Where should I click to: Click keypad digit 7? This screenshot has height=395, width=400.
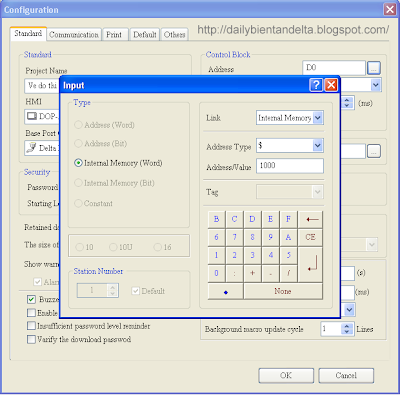(x=234, y=237)
